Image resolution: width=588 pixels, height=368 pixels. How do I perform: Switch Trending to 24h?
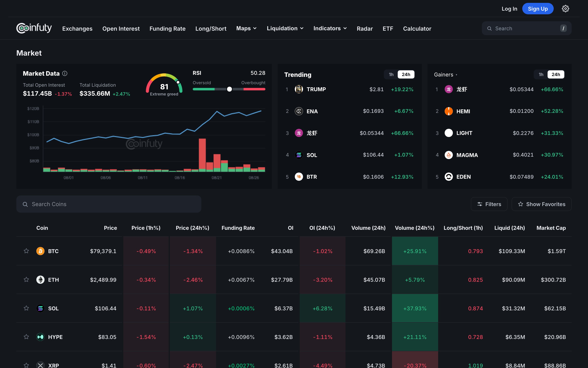click(x=406, y=74)
